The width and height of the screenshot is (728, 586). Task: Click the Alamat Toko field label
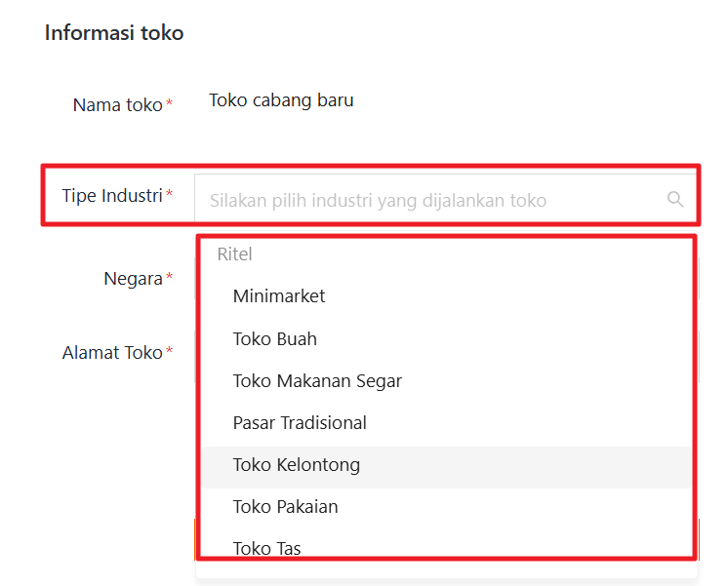tap(112, 353)
